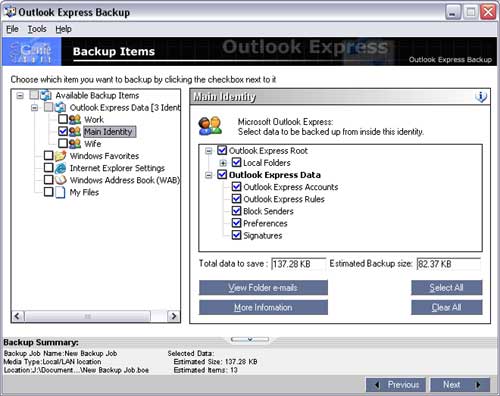Collapse the Outlook Express Root node

(209, 151)
